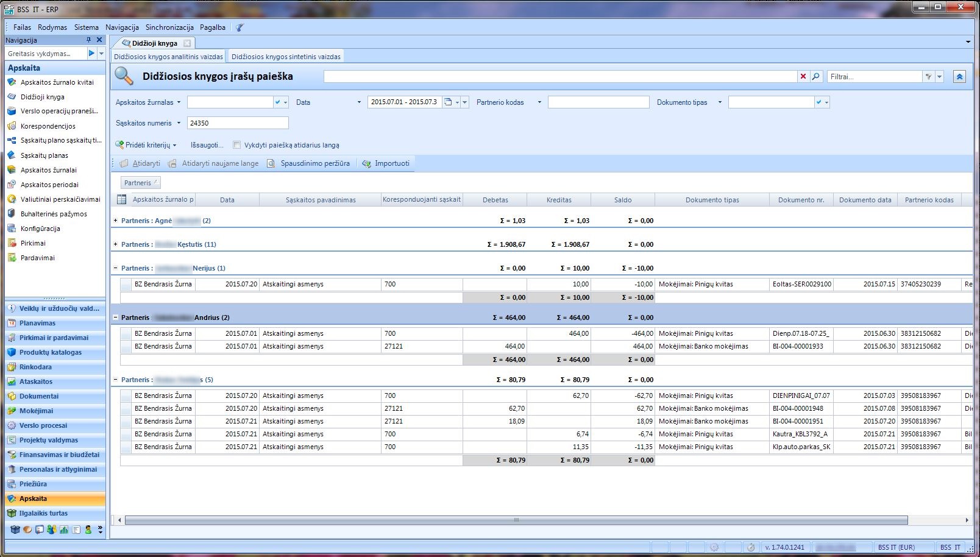Enable Vykdyti paiešką atidarius langą checkbox

coord(237,145)
